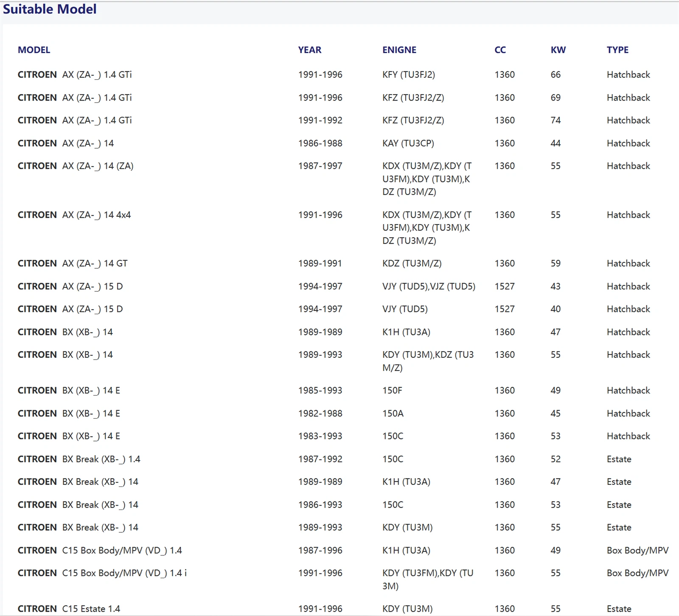This screenshot has width=679, height=616.
Task: Click KW value 59
Action: tap(556, 263)
